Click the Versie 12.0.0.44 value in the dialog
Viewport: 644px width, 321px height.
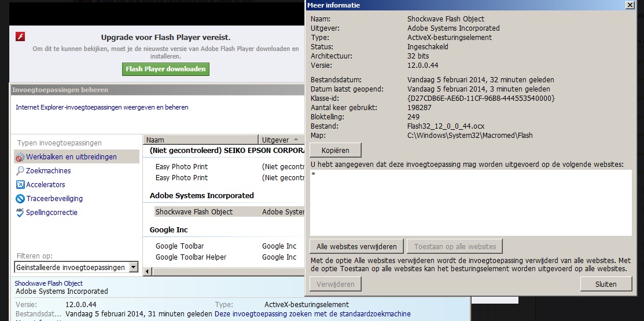[x=423, y=65]
